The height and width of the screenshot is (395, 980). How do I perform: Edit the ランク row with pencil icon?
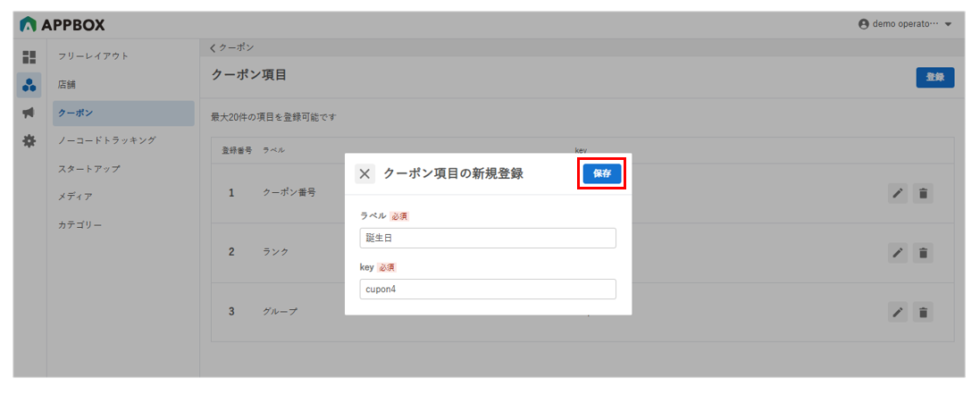898,253
